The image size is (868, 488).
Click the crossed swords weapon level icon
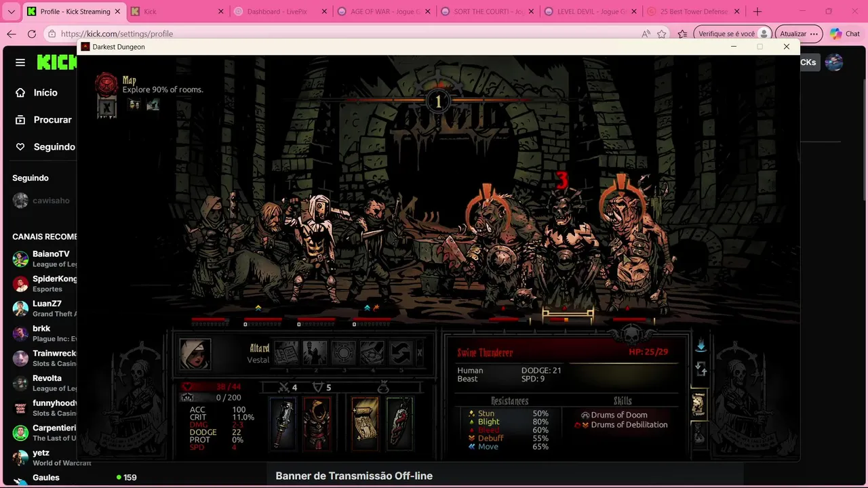pos(284,387)
